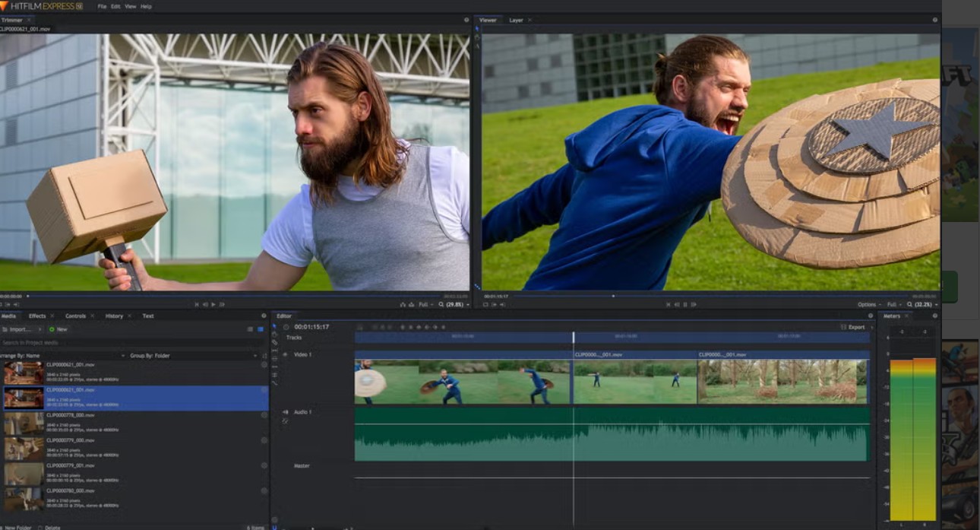The width and height of the screenshot is (980, 530).
Task: Switch to the Layer tab in the Viewer
Action: [x=516, y=20]
